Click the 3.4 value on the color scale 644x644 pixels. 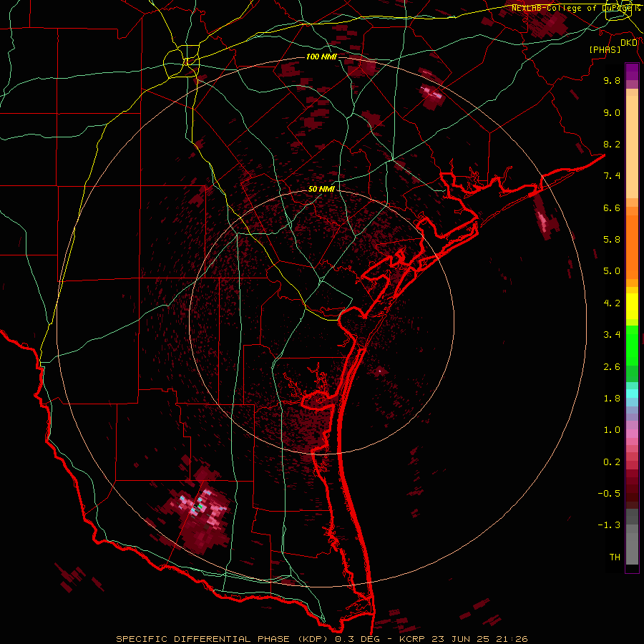point(612,335)
